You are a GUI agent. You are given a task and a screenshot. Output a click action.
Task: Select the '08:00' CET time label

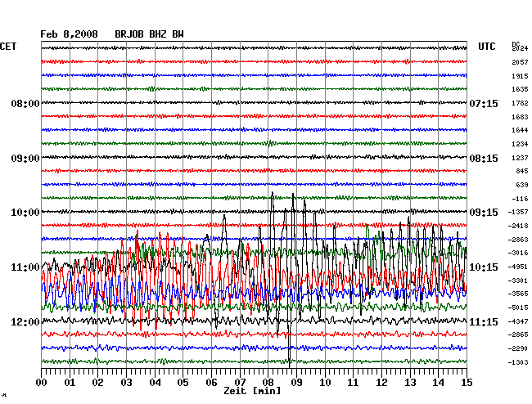click(25, 103)
